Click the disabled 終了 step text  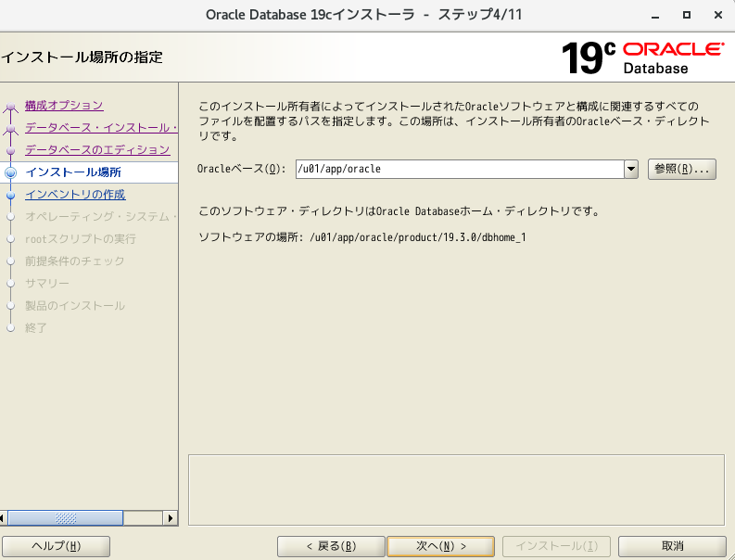coord(35,328)
